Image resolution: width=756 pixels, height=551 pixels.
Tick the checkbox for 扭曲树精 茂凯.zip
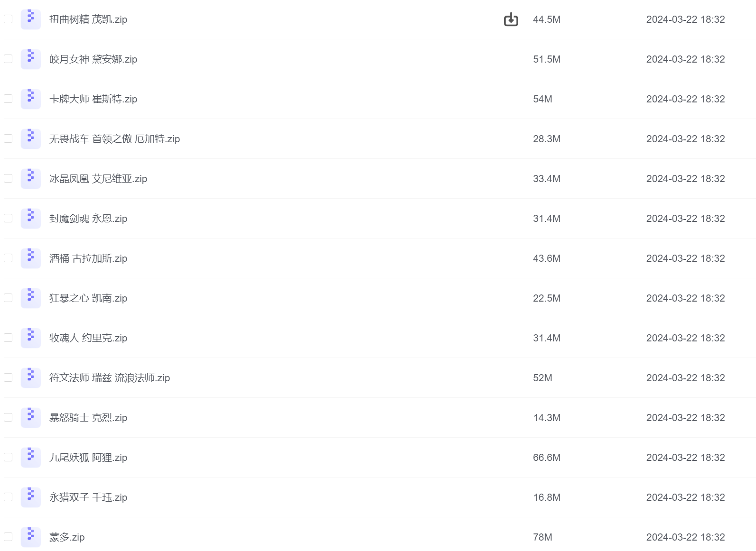(8, 19)
